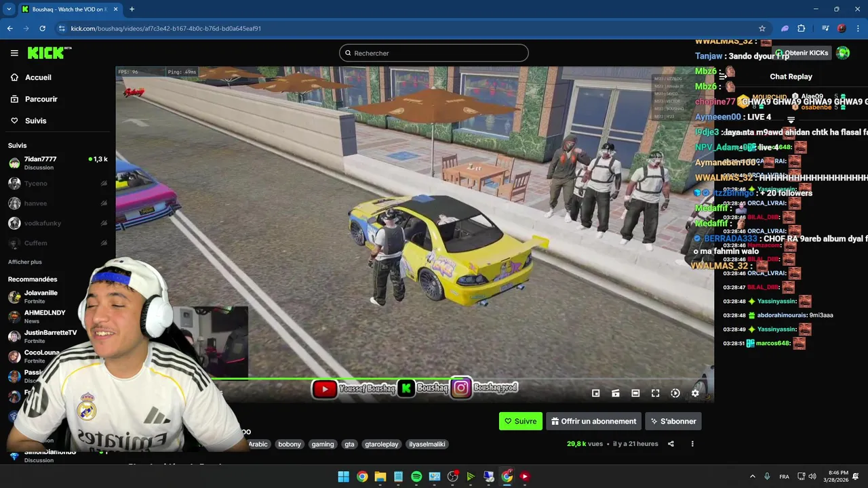
Task: Open File Explorer from taskbar
Action: pos(380,476)
